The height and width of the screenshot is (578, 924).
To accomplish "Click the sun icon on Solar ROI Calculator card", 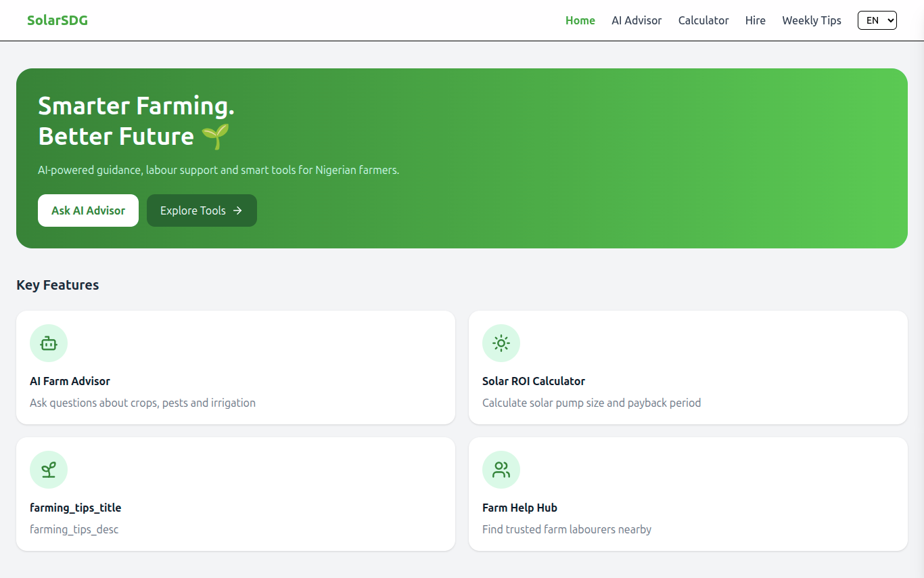I will pos(501,343).
